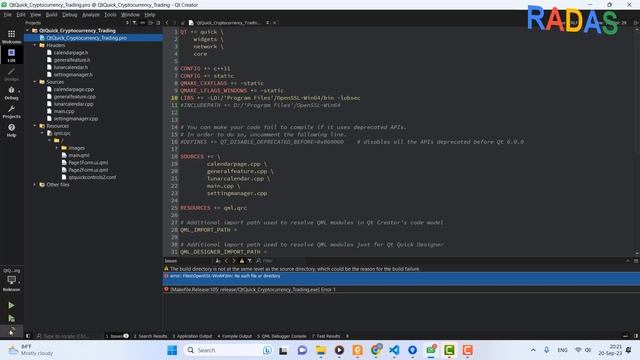This screenshot has width=640, height=360.
Task: Collapse the Sources folder
Action: 35,82
